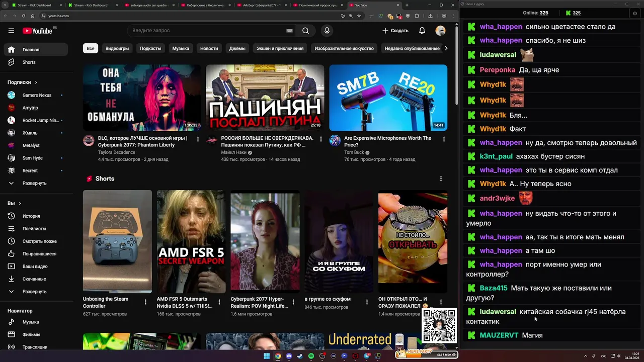
Task: Open the YouTube hamburger guide menu
Action: (11, 31)
